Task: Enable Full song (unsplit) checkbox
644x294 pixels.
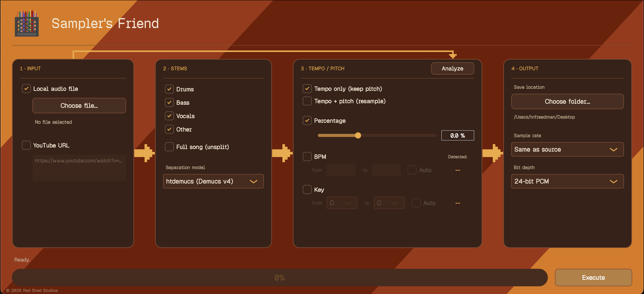Action: [x=169, y=147]
